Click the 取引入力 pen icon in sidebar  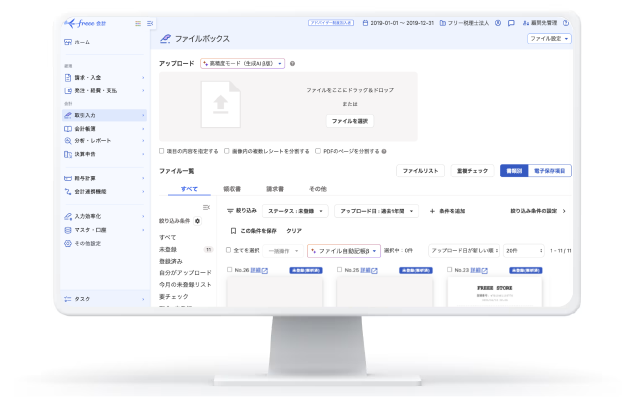[x=68, y=115]
